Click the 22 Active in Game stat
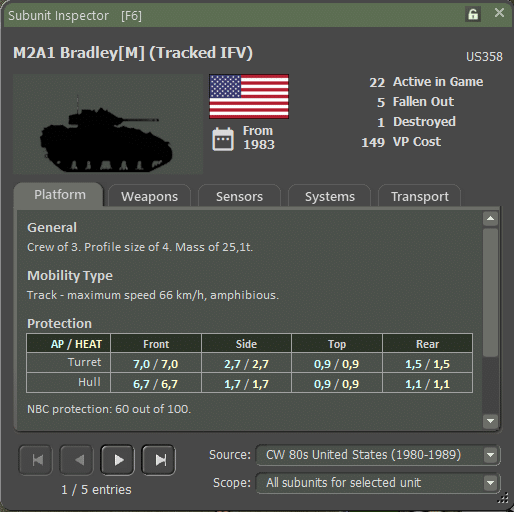The image size is (514, 512). 426,82
